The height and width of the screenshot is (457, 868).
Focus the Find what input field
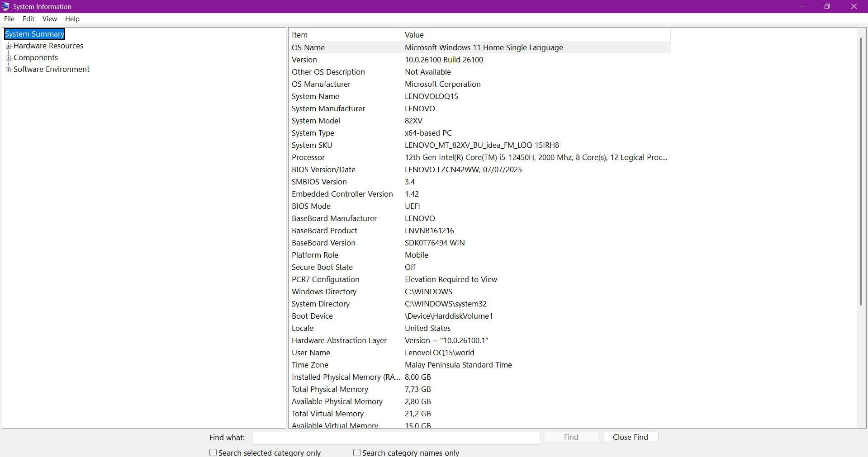tap(397, 438)
